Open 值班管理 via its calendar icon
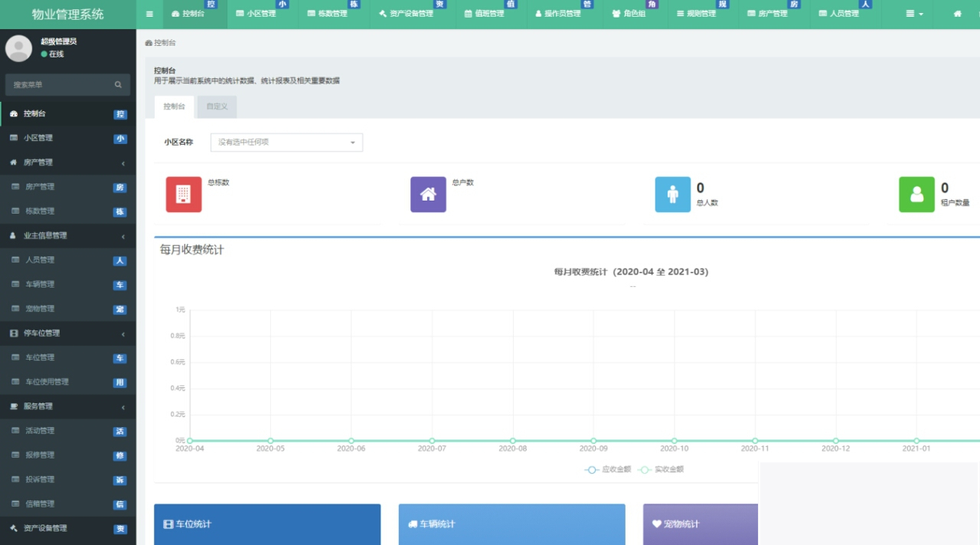Viewport: 980px width, 545px height. tap(468, 14)
